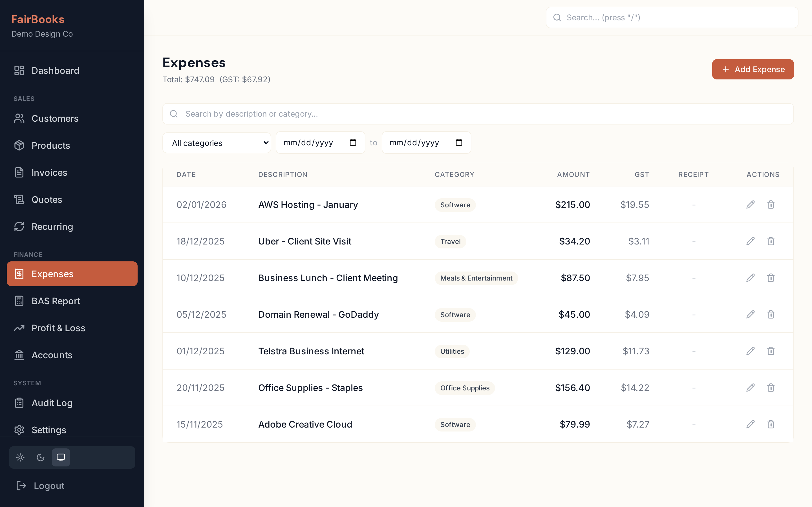Viewport: 812px width, 507px height.
Task: Select the Customers people icon
Action: pos(19,118)
